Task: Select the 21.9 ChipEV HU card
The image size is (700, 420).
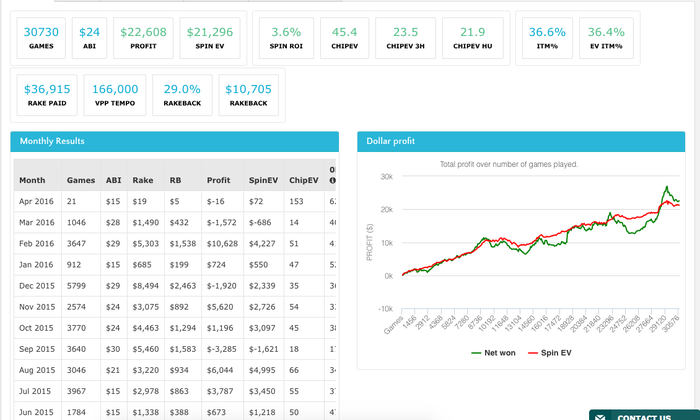Action: click(x=473, y=38)
